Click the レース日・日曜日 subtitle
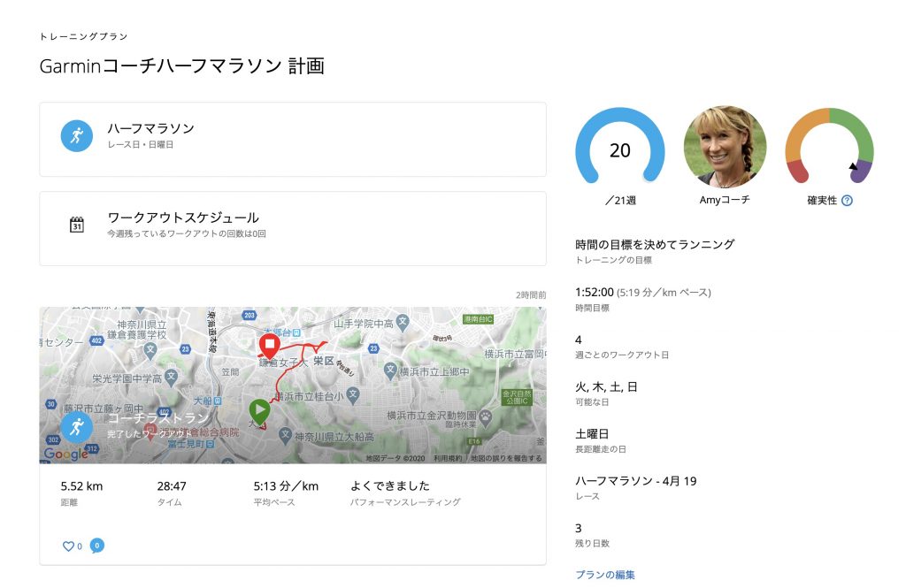This screenshot has height=588, width=906. click(141, 144)
